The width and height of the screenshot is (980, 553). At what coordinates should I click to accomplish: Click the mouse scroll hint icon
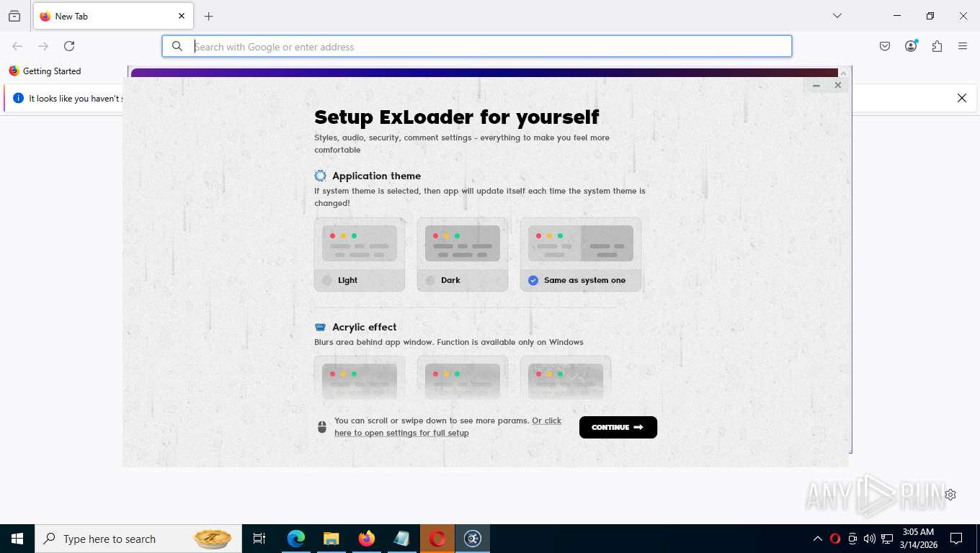[322, 427]
